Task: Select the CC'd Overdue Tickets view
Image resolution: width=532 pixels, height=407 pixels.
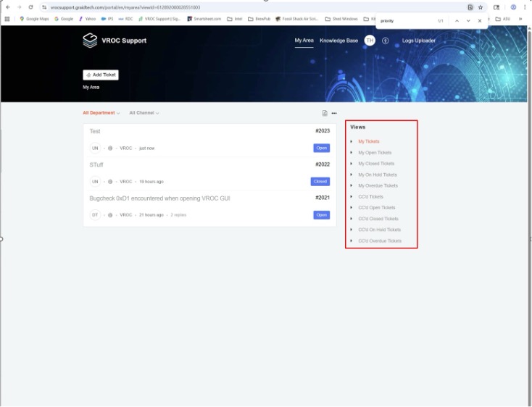Action: pos(379,240)
